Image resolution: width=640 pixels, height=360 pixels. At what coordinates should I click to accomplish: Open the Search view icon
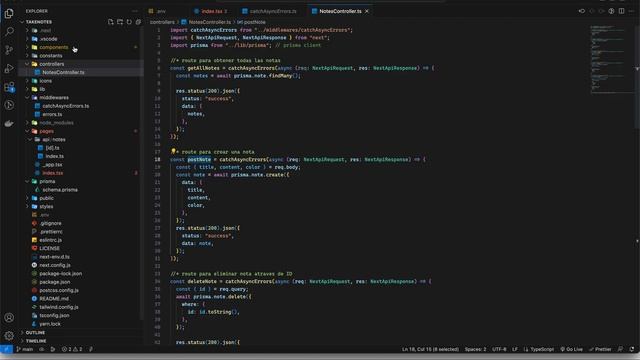tap(9, 31)
